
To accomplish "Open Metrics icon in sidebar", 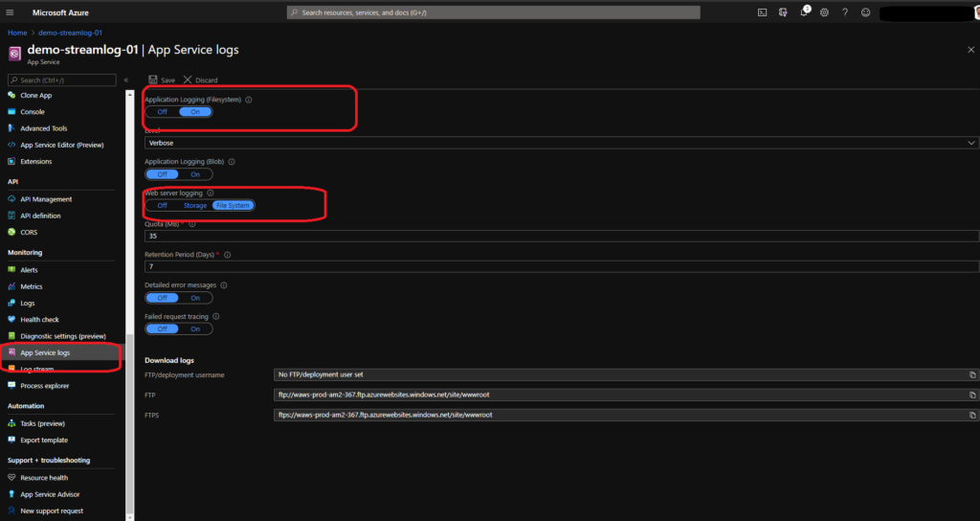I will 11,286.
